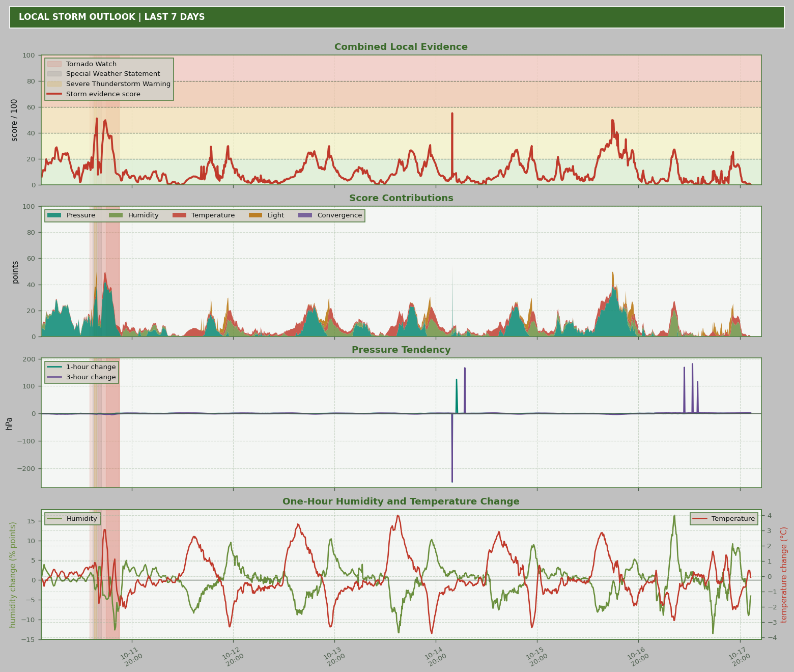The image size is (794, 672).
Task: Click the green 1-hour change pressure spike
Action: [x=457, y=396]
